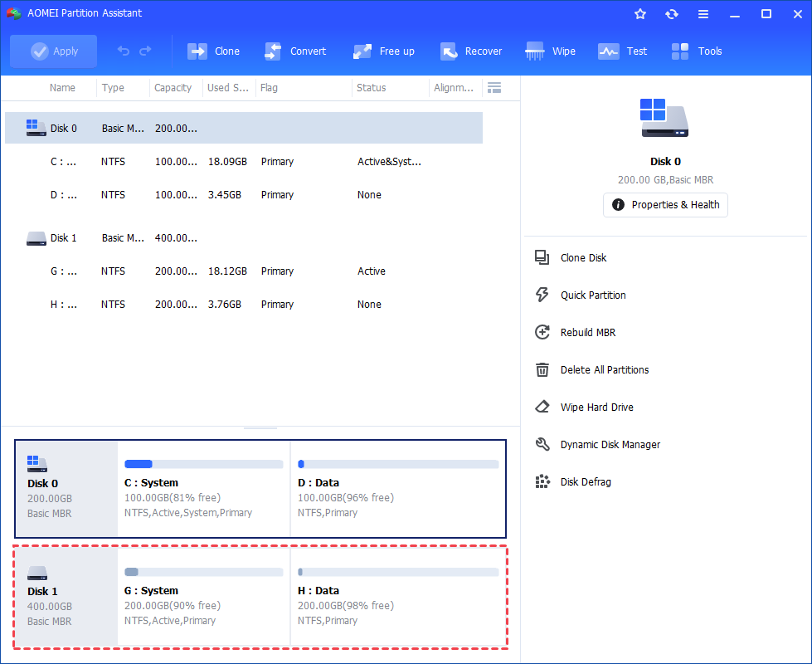This screenshot has height=664, width=812.
Task: Choose Rebuild MBR option
Action: (x=588, y=332)
